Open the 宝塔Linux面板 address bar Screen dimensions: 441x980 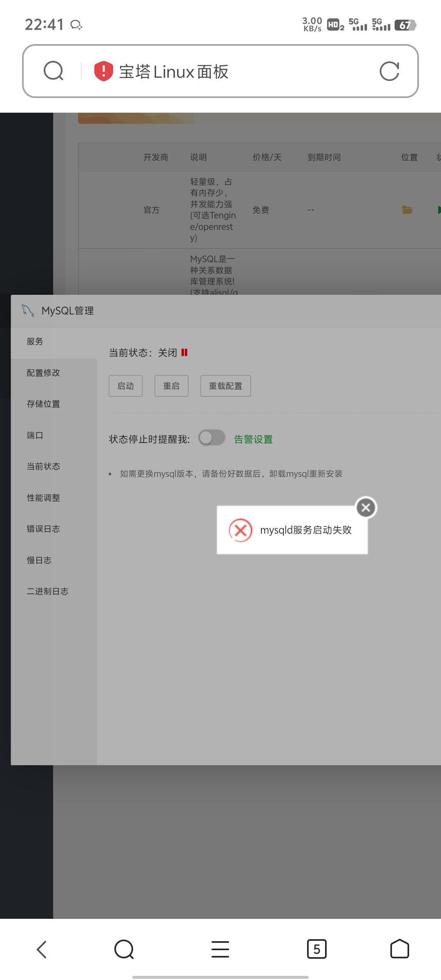click(x=220, y=71)
